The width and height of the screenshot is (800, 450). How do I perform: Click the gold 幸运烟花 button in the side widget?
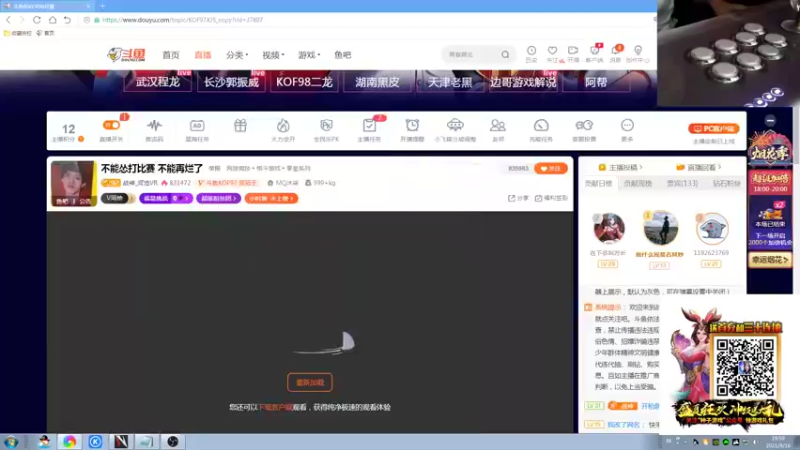(x=770, y=260)
